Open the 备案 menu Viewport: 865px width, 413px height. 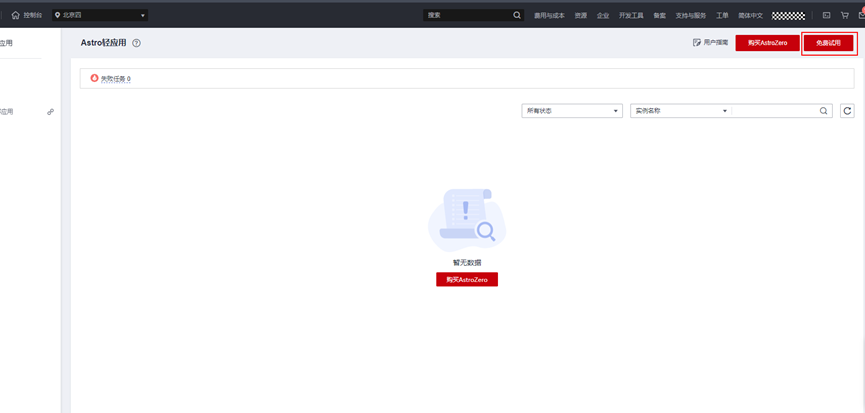click(x=659, y=15)
